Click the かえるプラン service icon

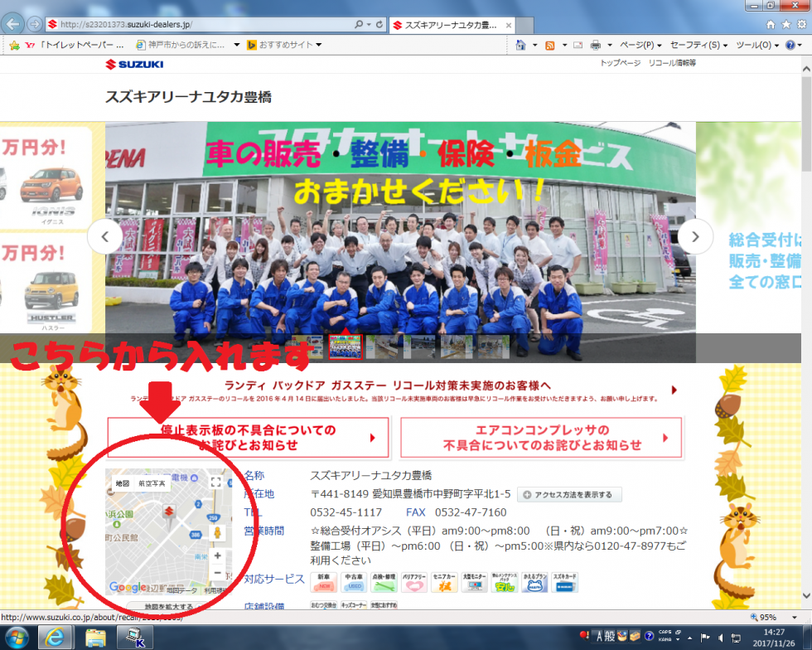pos(534,583)
